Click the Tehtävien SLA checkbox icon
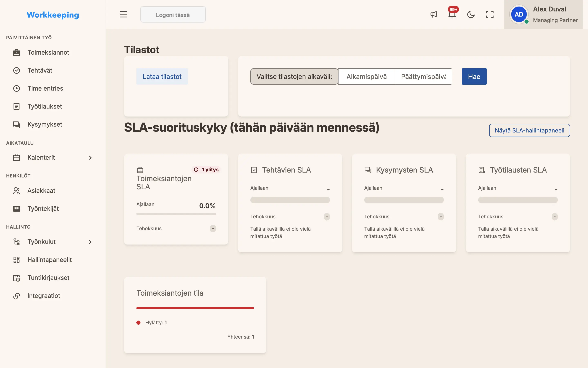This screenshot has height=368, width=588. click(254, 170)
